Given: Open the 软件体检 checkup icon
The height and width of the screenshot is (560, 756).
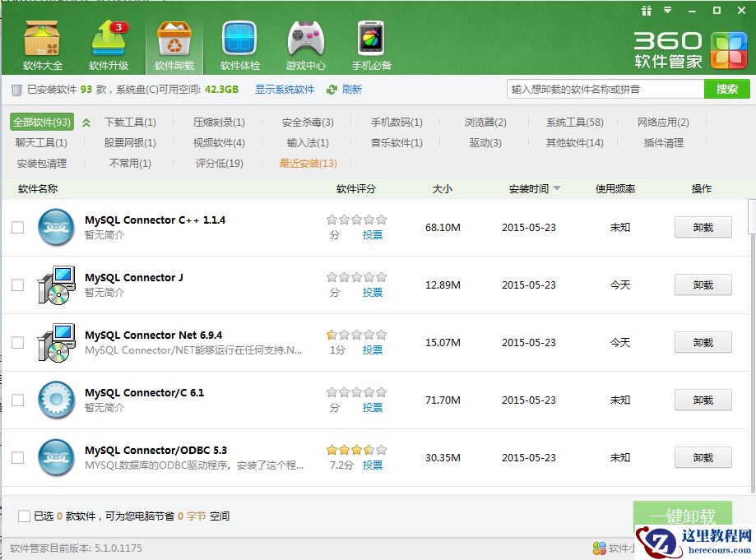Looking at the screenshot, I should 240,44.
